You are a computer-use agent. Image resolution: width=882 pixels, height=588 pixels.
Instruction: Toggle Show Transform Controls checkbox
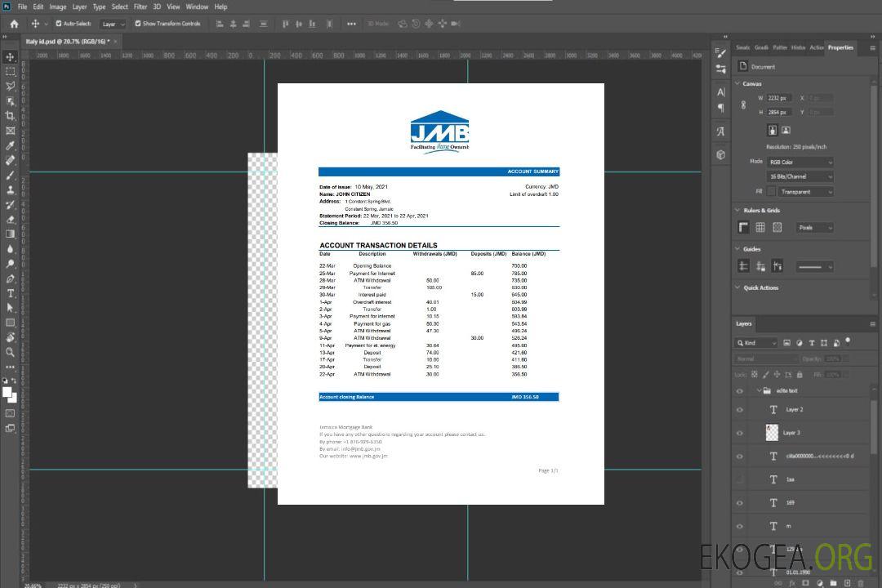pos(138,24)
